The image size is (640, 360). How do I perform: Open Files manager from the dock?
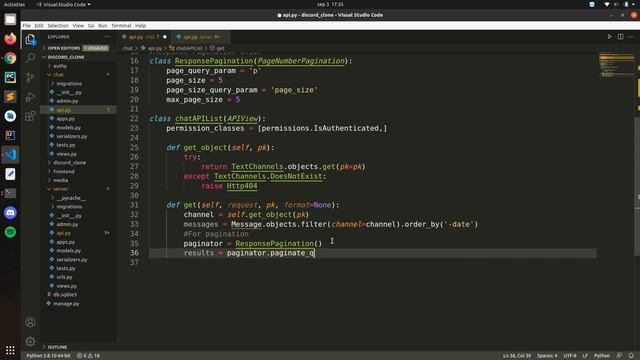[x=10, y=19]
